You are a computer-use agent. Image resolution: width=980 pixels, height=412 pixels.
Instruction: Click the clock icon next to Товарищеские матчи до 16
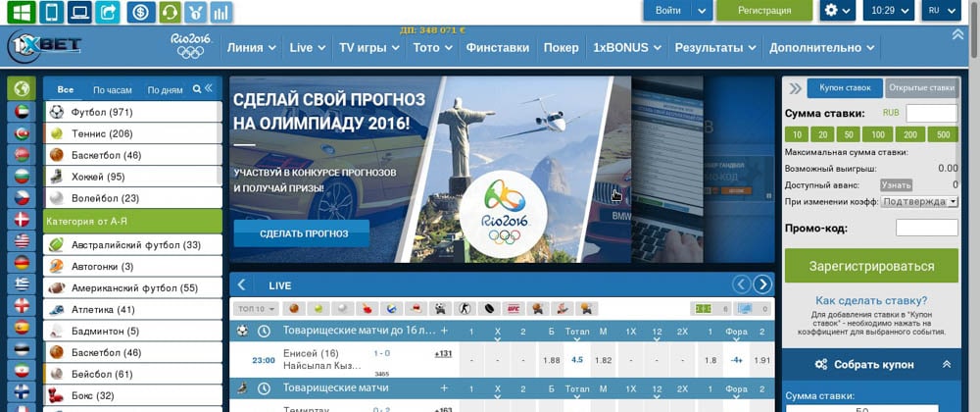[264, 331]
